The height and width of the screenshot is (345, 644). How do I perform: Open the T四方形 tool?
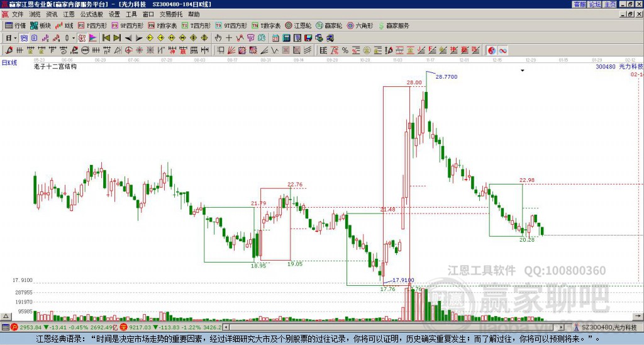point(196,25)
